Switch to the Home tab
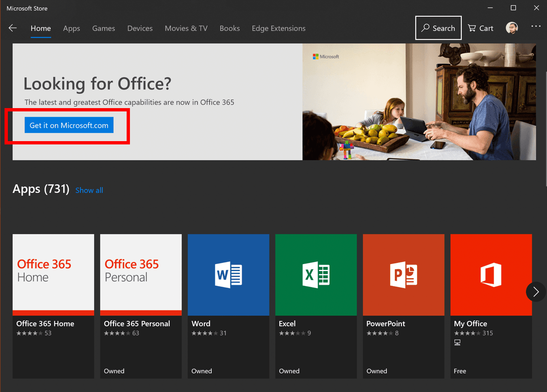Viewport: 547px width, 392px height. tap(41, 28)
